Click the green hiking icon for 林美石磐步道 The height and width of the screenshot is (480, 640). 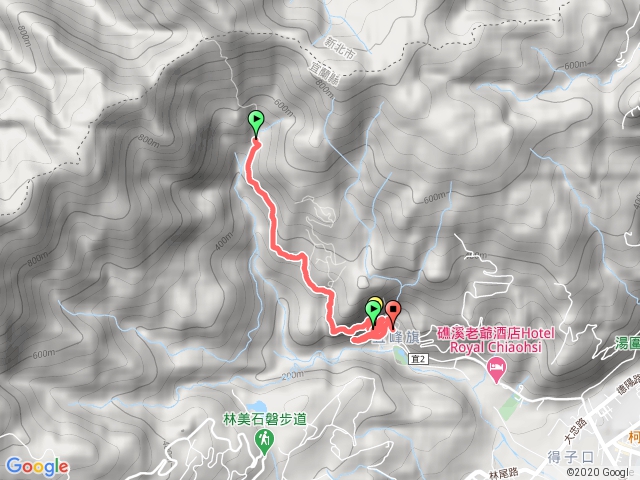264,442
